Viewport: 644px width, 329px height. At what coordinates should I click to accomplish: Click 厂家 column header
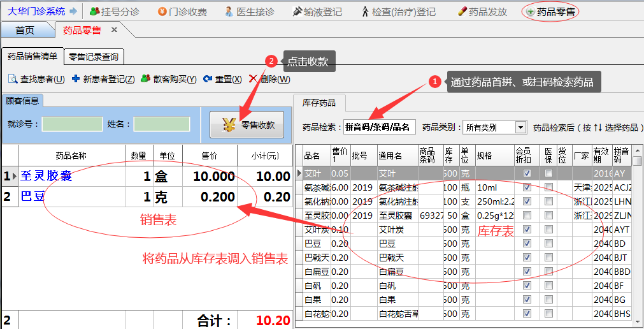[581, 156]
